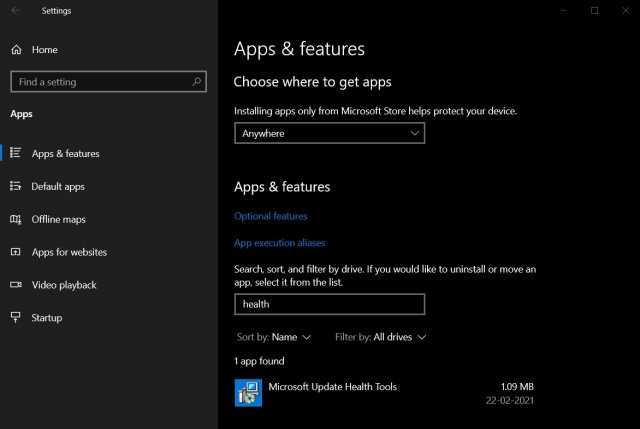Screen dimensions: 640x429
Task: Expand the Sort by Name dropdown
Action: coord(274,337)
